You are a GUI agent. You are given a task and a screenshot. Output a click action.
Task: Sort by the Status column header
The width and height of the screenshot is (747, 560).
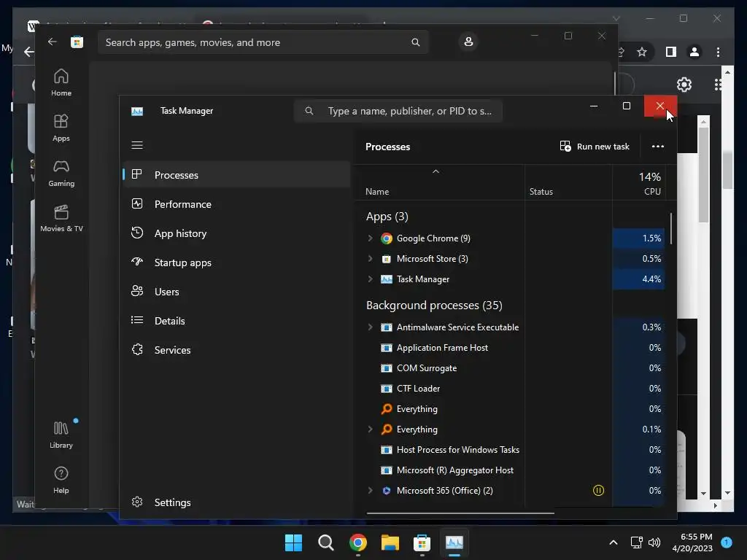[541, 192]
